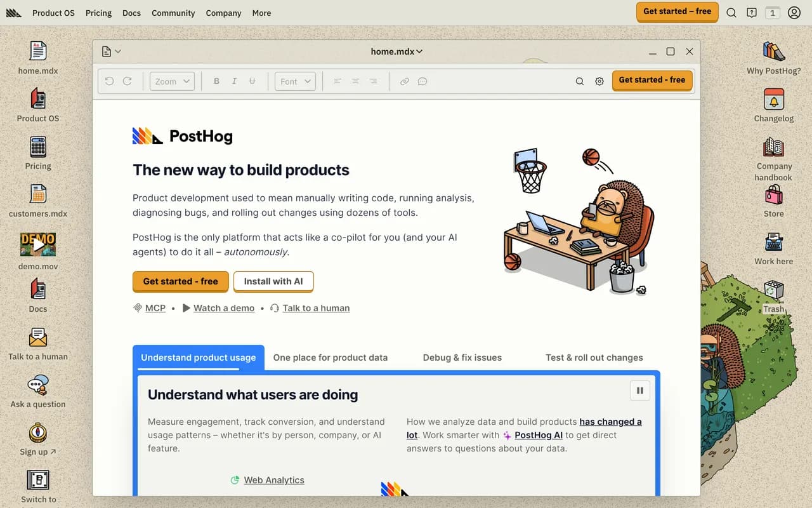Image resolution: width=812 pixels, height=508 pixels.
Task: Click the comment bubble icon in toolbar
Action: click(422, 81)
